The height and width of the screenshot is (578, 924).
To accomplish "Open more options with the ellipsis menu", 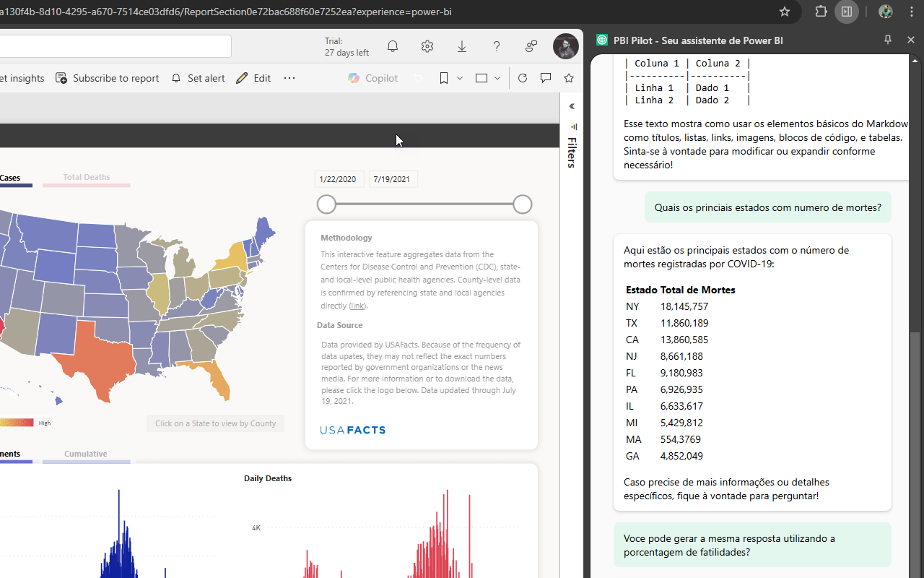I will tap(289, 78).
